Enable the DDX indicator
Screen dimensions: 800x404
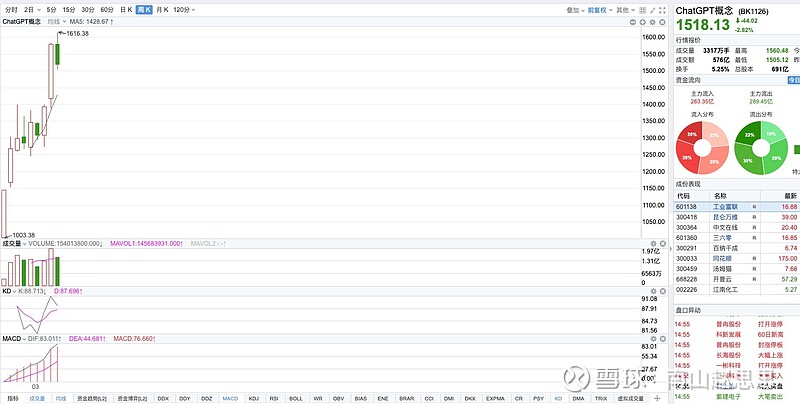point(163,398)
